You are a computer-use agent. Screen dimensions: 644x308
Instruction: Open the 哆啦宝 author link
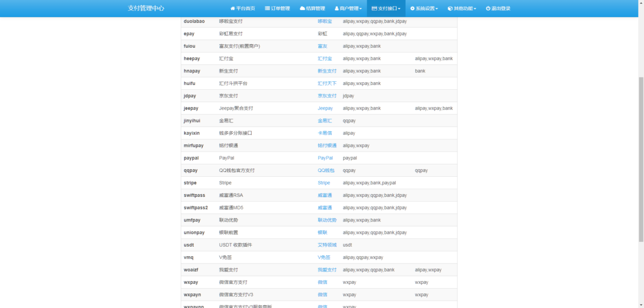(325, 21)
